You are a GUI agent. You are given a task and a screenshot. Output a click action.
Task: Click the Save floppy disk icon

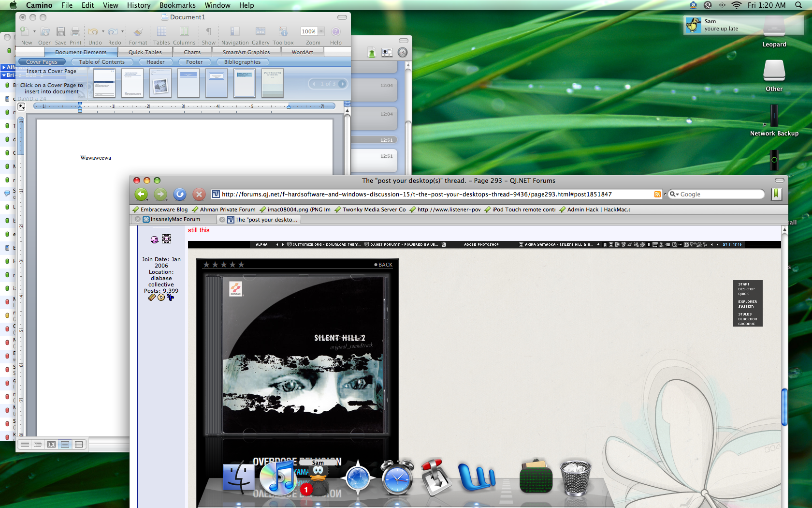coord(60,32)
